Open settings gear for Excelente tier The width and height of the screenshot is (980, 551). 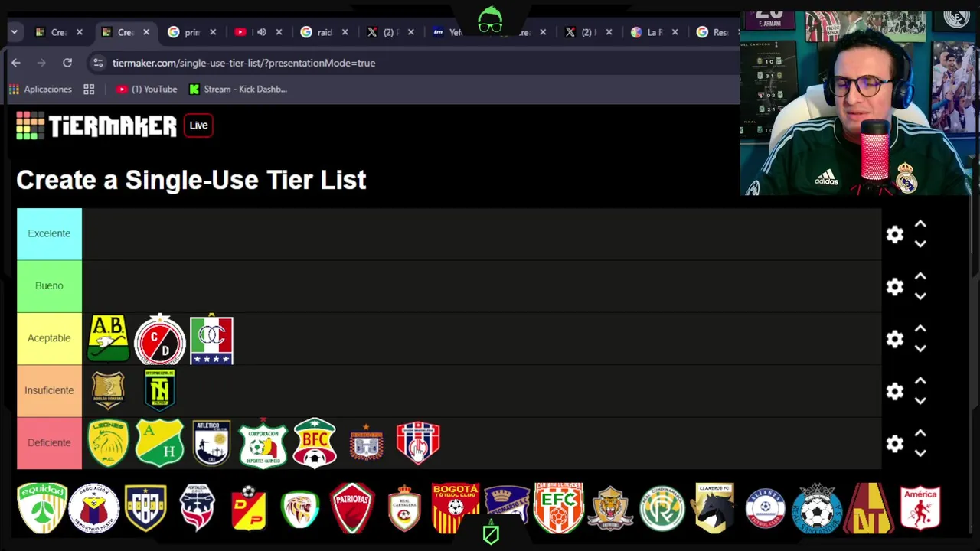894,234
